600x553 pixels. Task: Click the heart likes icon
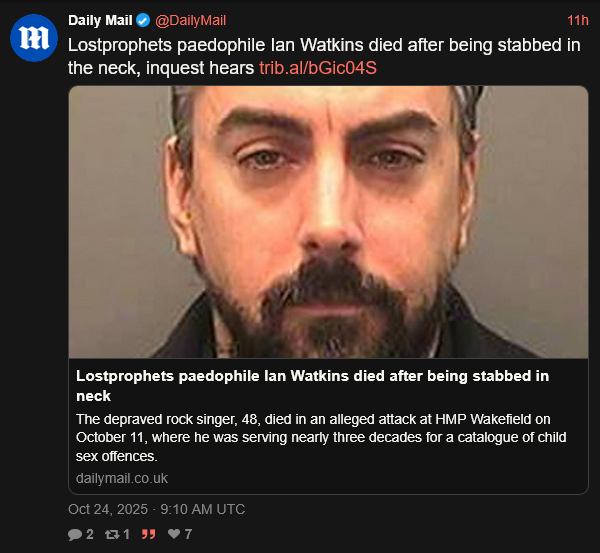pos(174,533)
